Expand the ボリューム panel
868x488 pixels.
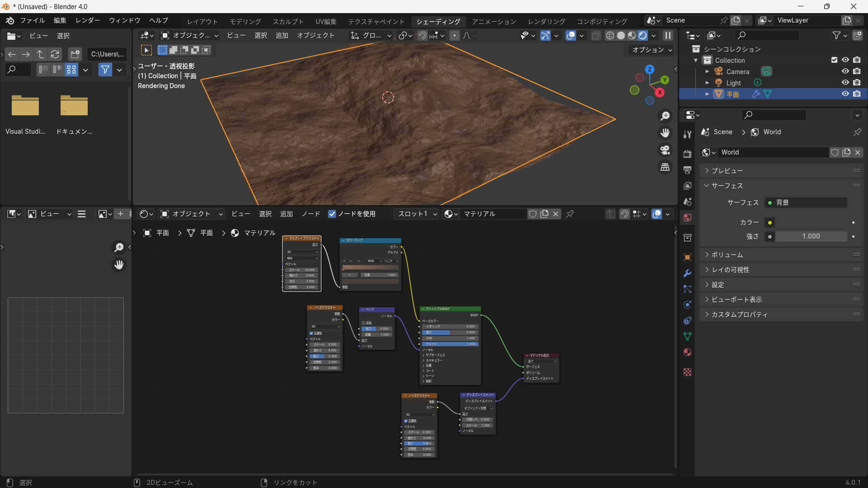click(727, 255)
